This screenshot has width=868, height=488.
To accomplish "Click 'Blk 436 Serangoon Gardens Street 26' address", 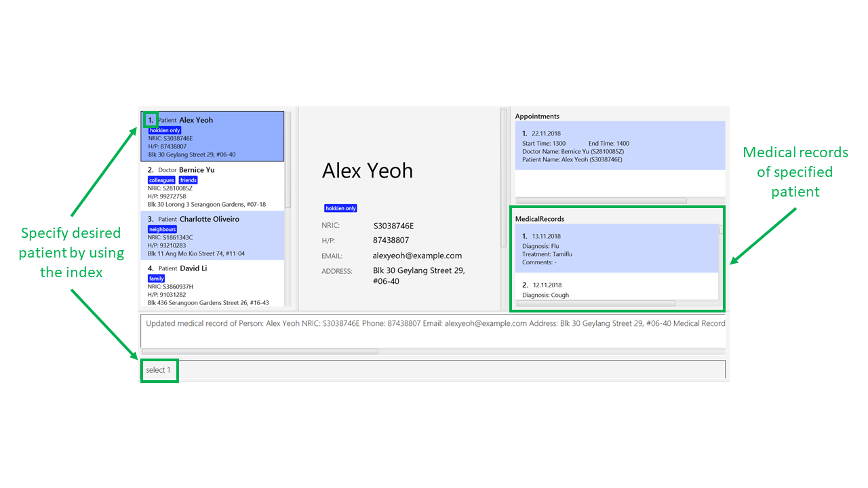I will 208,303.
